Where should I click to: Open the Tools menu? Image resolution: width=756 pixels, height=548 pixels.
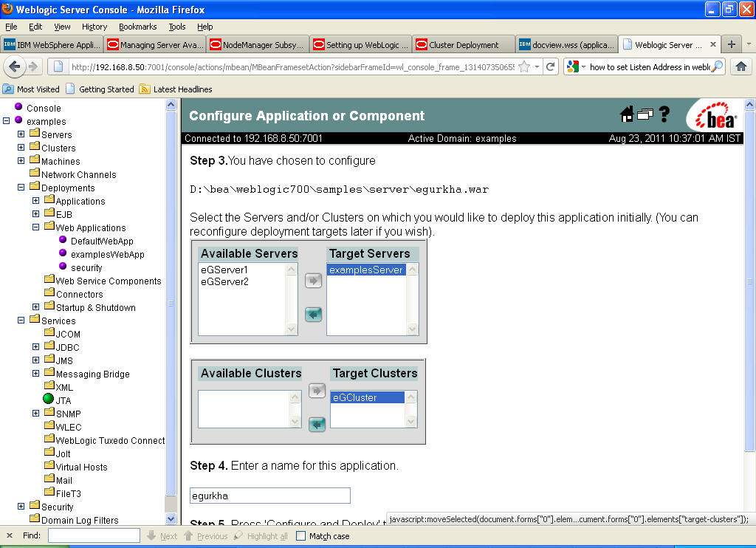pyautogui.click(x=177, y=27)
